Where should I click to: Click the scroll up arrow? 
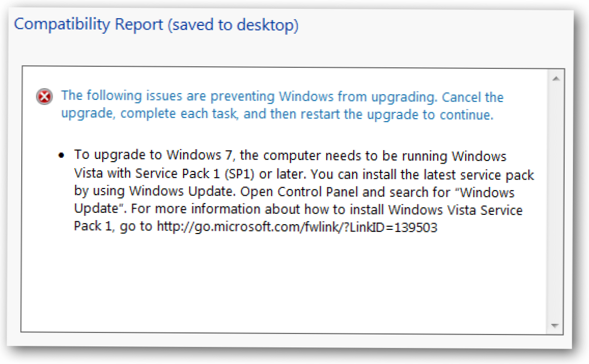[555, 79]
